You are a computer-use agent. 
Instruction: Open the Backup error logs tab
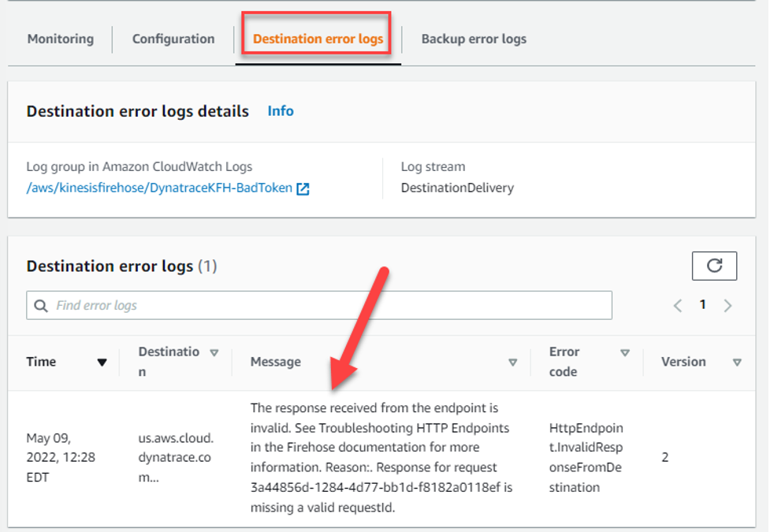(x=474, y=39)
